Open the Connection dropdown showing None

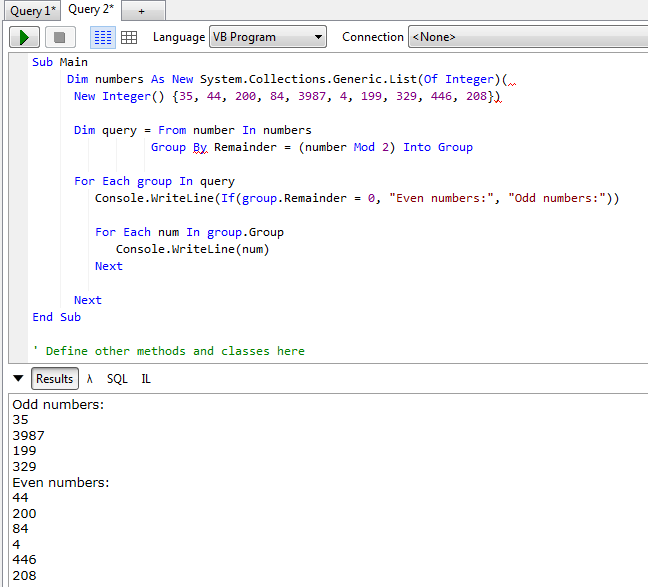(526, 37)
